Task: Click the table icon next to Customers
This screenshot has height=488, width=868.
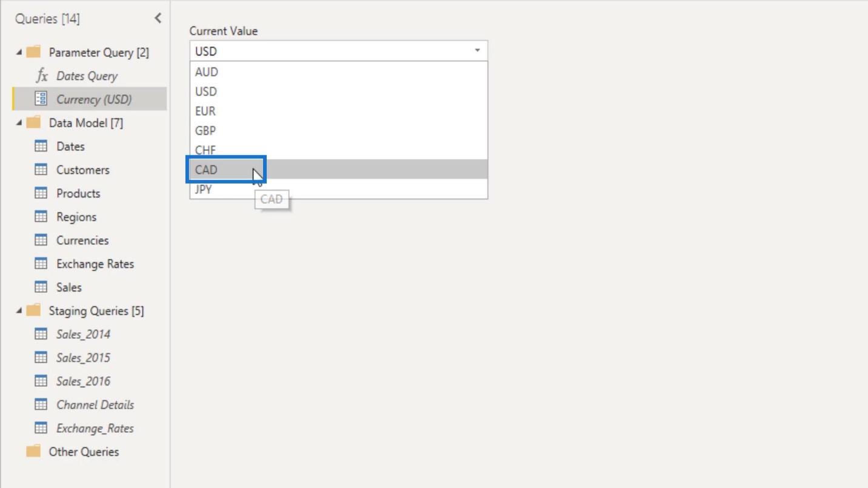Action: click(41, 170)
